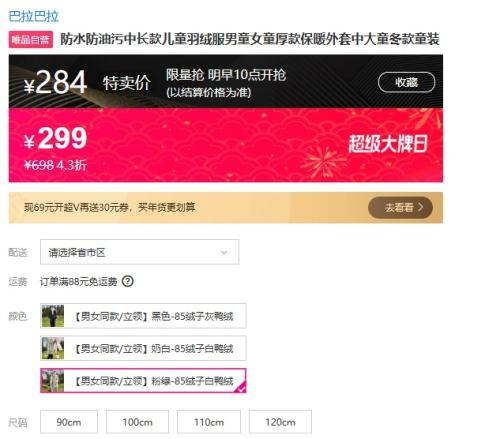Image resolution: width=500 pixels, height=439 pixels.
Task: Choose size 90cm
Action: tap(69, 422)
